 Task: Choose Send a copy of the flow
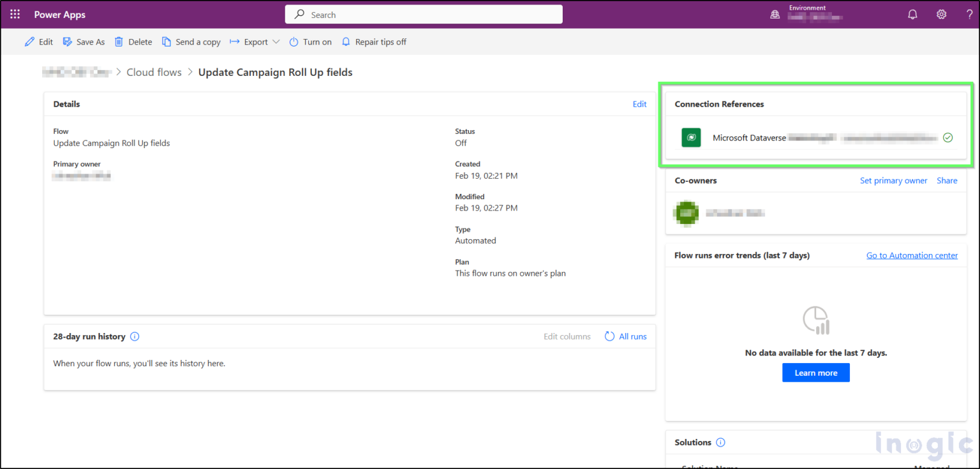(x=191, y=41)
